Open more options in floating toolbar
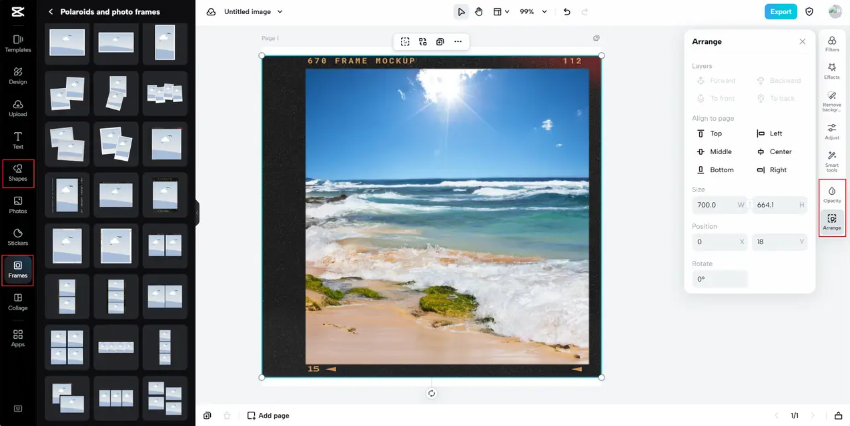 458,42
